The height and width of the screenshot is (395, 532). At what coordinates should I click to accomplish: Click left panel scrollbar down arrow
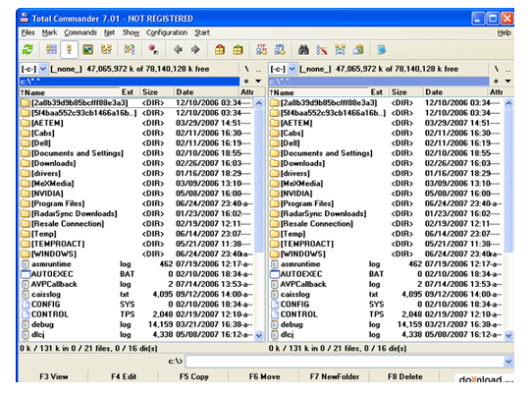(x=259, y=336)
